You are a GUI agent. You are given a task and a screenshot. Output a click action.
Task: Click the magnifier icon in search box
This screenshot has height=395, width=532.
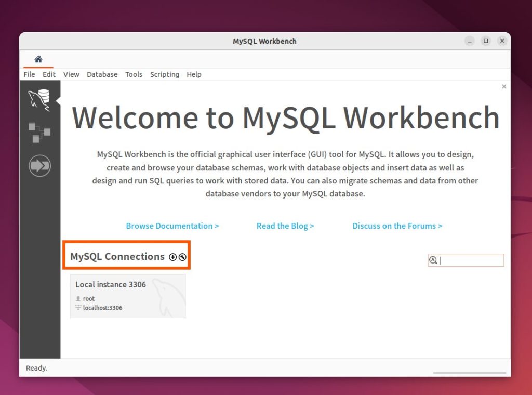click(433, 260)
